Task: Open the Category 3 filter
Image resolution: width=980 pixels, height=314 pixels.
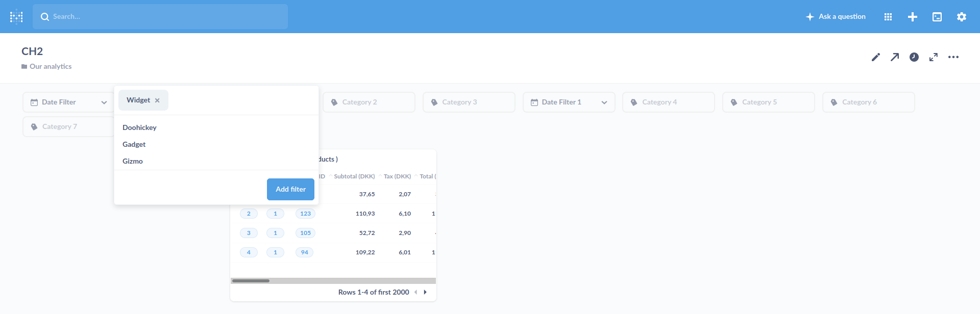Action: pyautogui.click(x=469, y=102)
